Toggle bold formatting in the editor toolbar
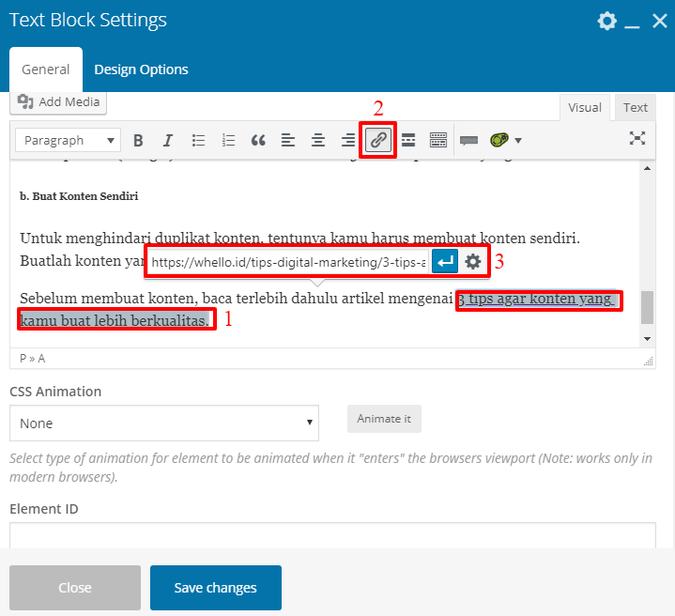675x616 pixels. (x=138, y=141)
